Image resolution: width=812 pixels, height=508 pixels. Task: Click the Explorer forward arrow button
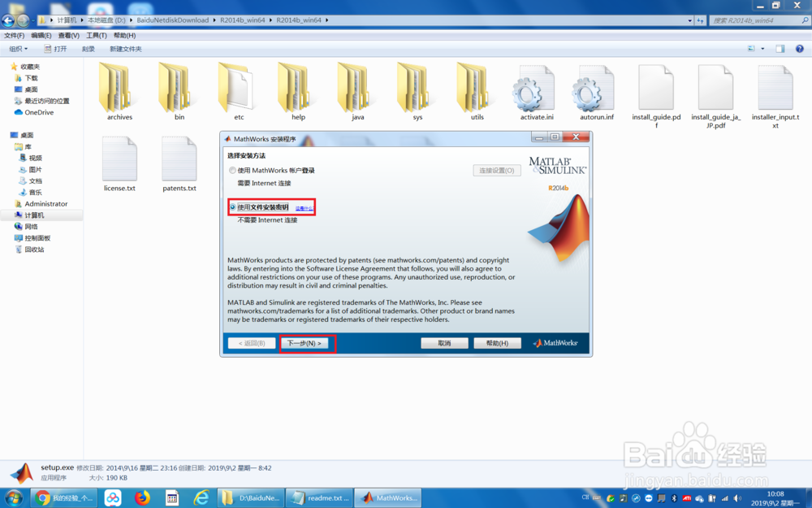pos(23,20)
